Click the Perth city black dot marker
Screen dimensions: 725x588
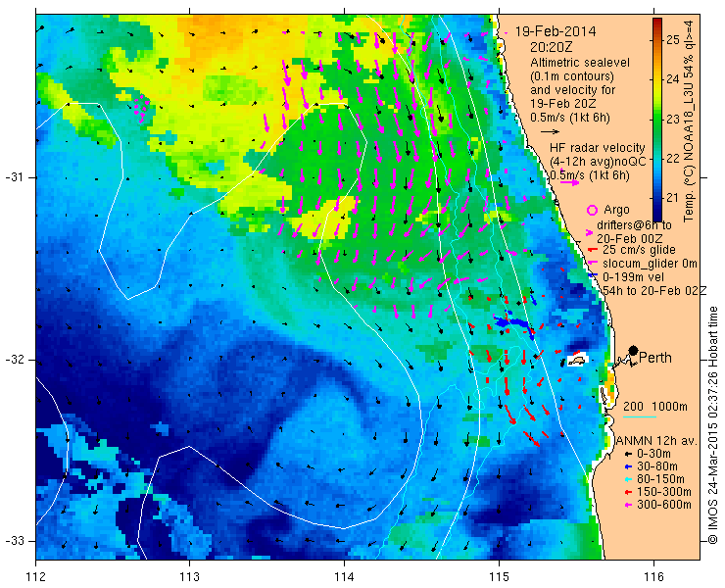coord(634,350)
